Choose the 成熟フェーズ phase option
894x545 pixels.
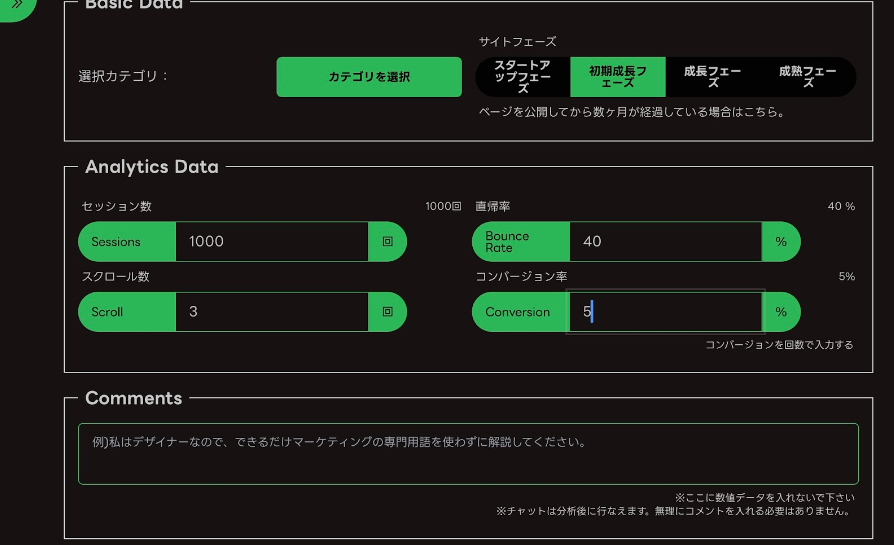point(808,77)
